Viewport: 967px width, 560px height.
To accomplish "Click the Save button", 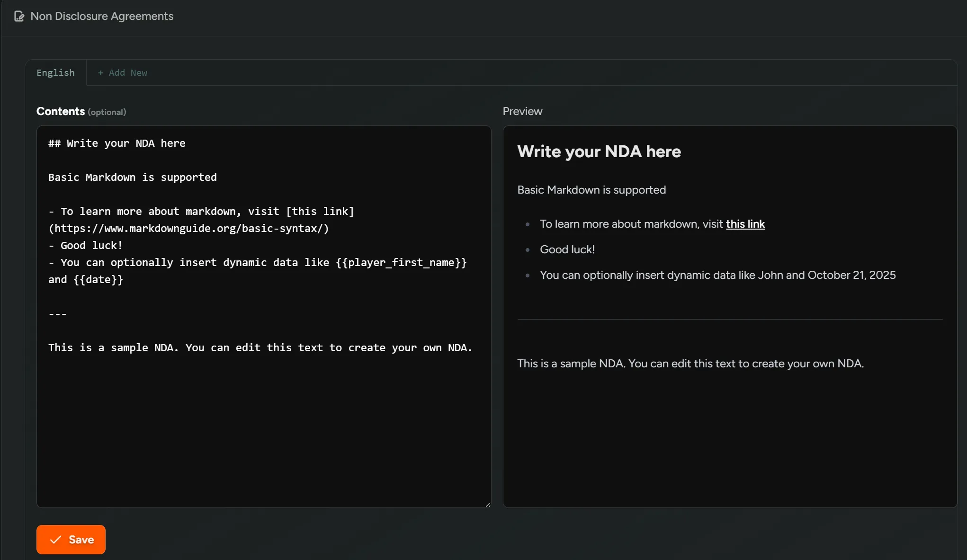I will 71,540.
